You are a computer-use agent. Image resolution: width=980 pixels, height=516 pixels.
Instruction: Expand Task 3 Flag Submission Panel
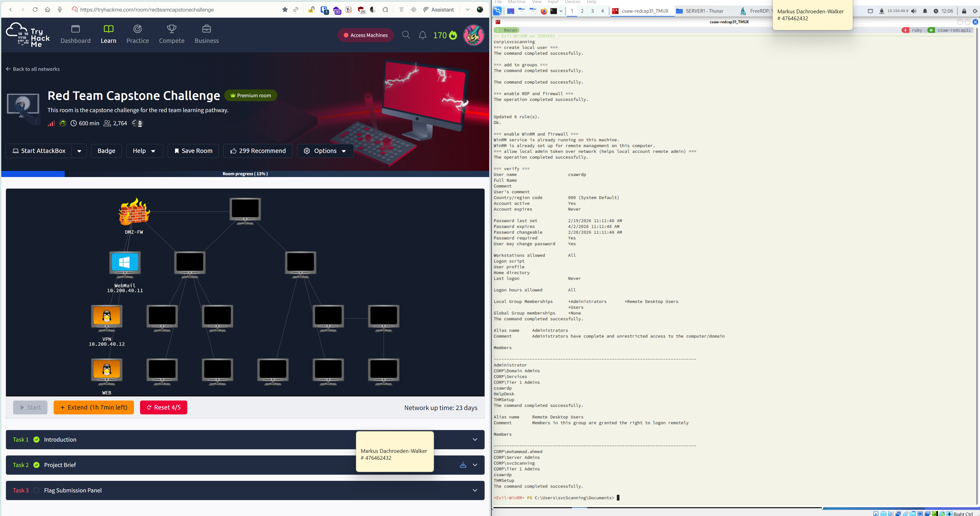(474, 490)
